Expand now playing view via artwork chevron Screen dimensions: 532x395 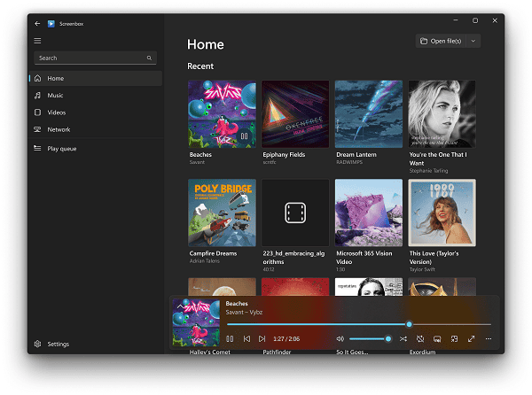(180, 306)
